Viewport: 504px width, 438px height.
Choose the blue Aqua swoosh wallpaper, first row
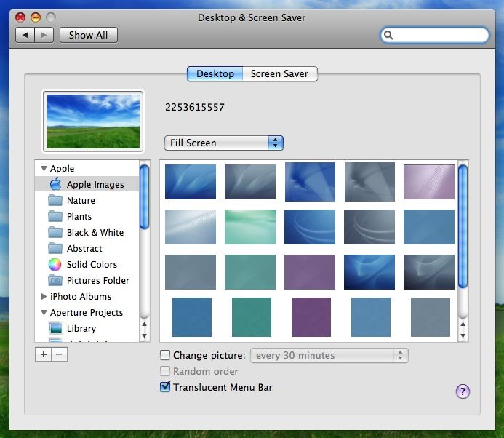[191, 182]
